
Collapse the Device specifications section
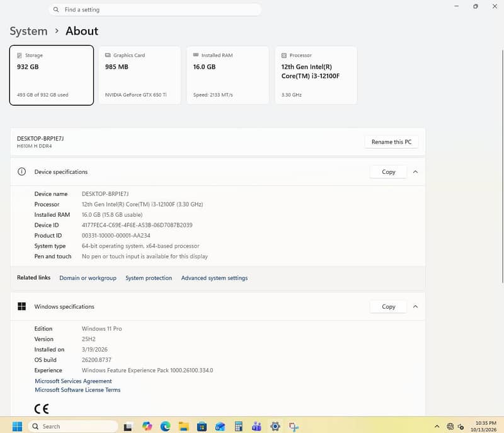pyautogui.click(x=415, y=172)
